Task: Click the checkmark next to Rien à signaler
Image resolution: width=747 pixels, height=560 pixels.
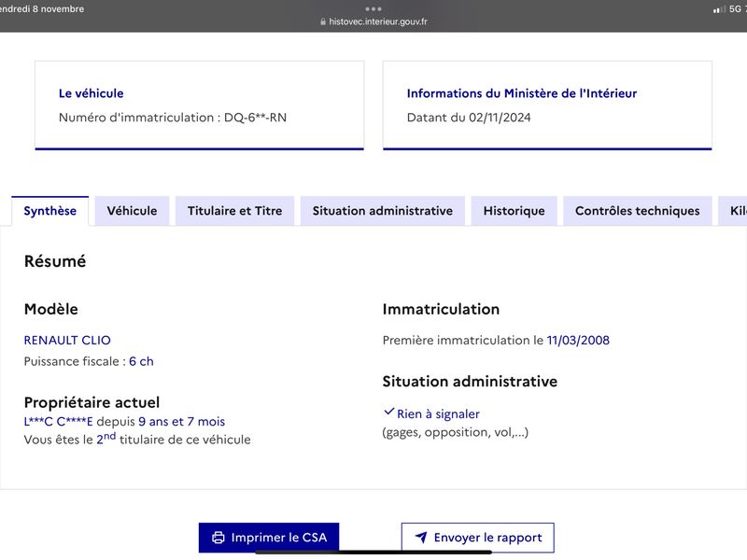Action: pos(388,412)
